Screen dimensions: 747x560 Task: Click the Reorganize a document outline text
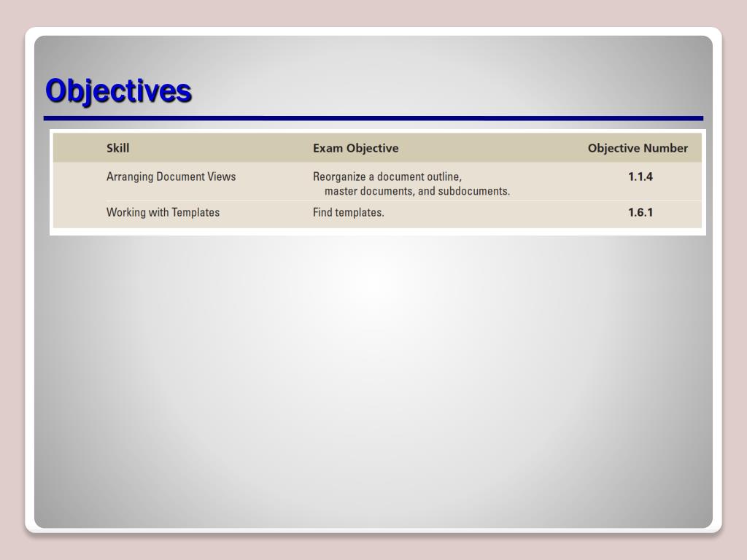click(387, 176)
